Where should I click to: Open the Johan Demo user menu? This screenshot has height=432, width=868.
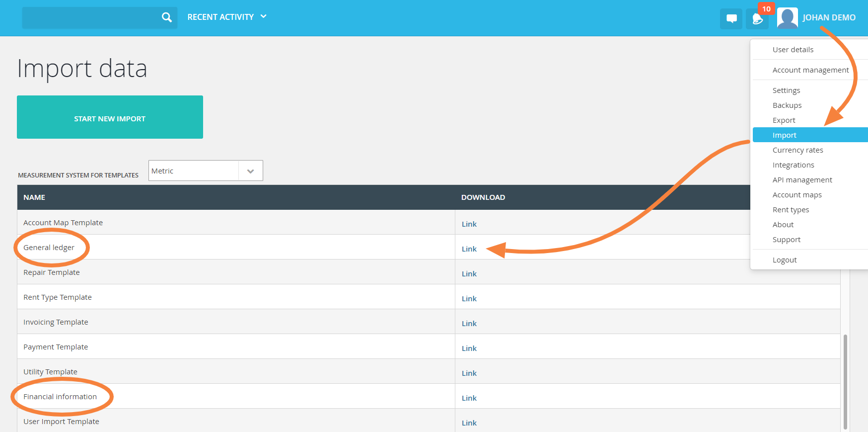(x=829, y=17)
